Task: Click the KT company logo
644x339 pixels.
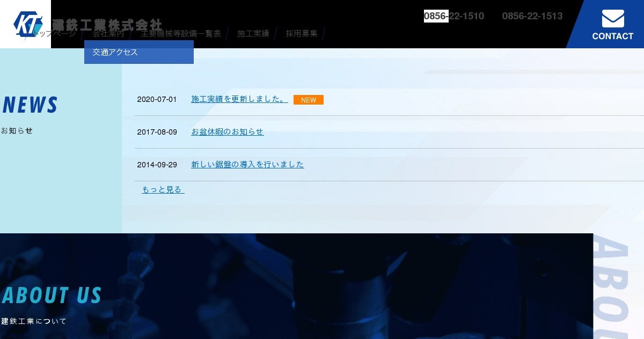Action: pyautogui.click(x=27, y=24)
